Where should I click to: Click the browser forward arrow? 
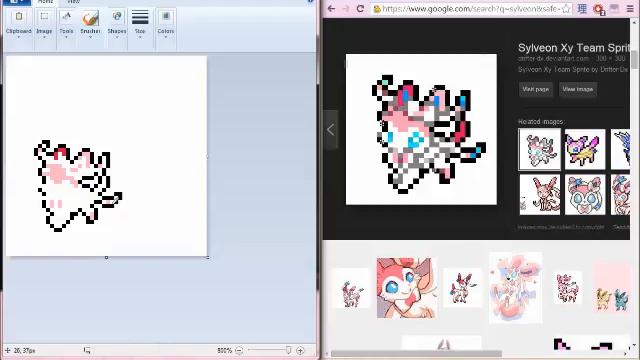(345, 9)
